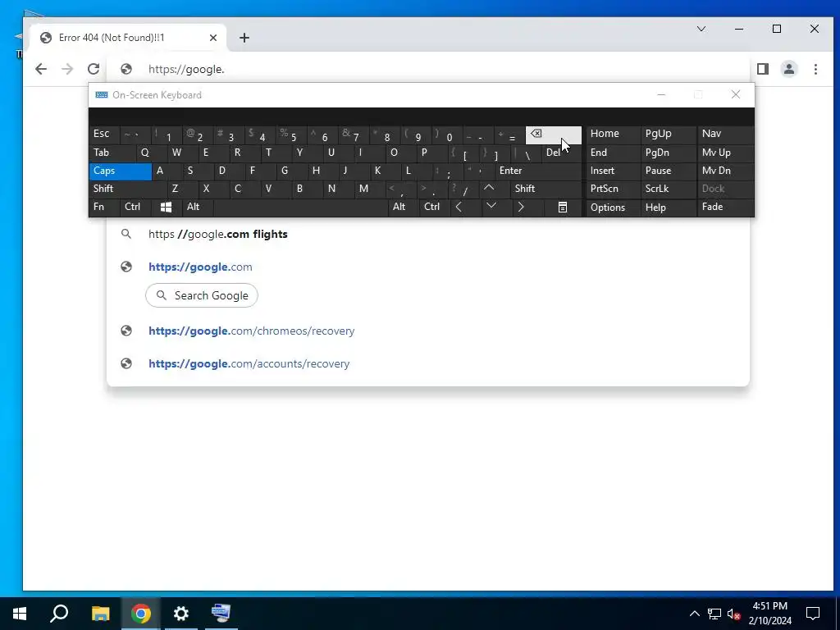
Task: Tap the Enter key
Action: click(x=538, y=171)
